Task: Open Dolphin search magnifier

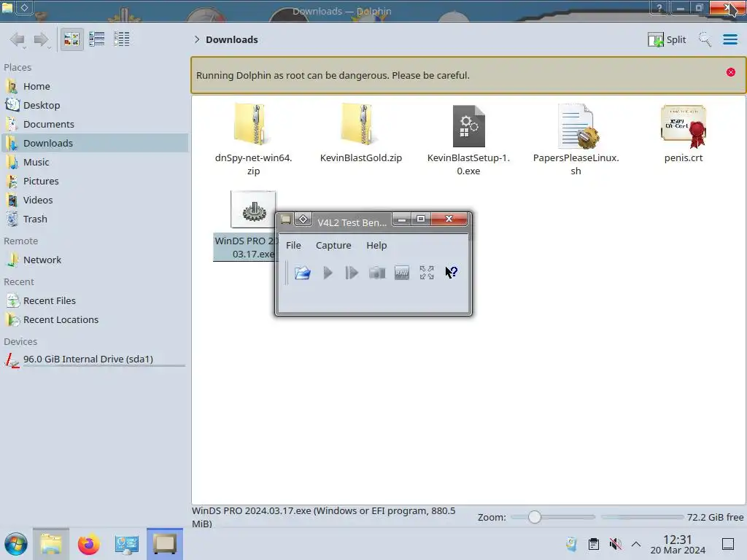Action: [705, 39]
